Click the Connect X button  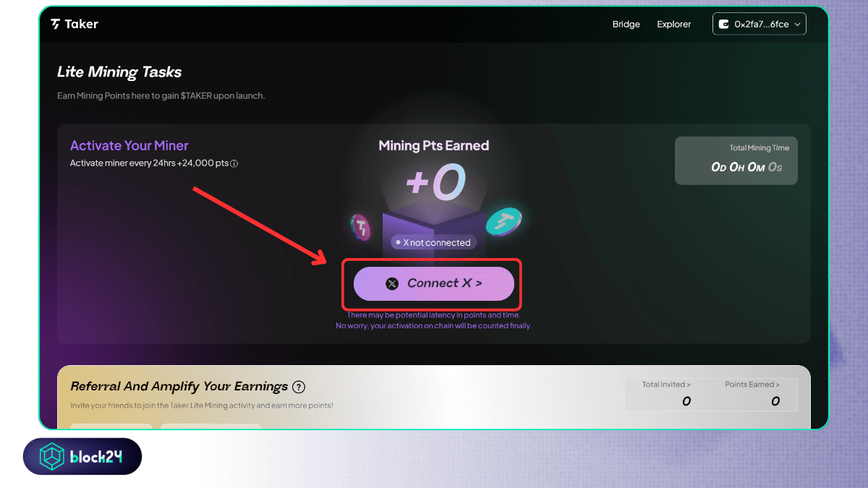(434, 283)
